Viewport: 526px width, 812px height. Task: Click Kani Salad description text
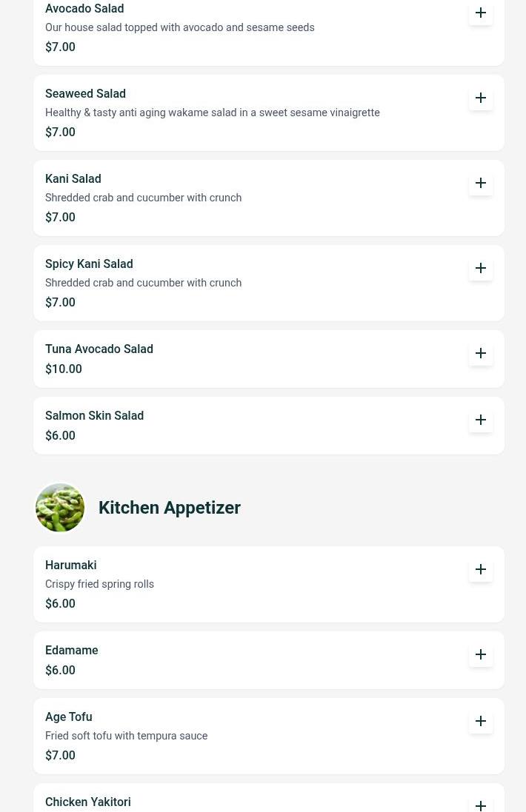coord(144,198)
